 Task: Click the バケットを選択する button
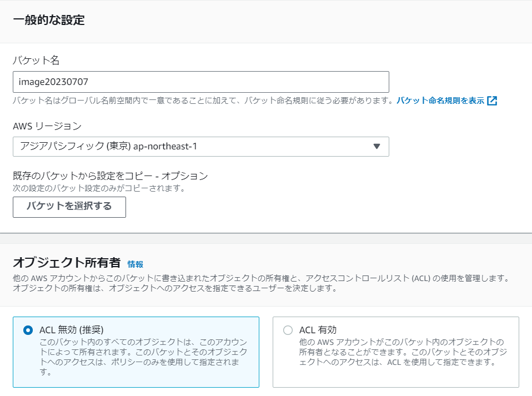point(69,207)
